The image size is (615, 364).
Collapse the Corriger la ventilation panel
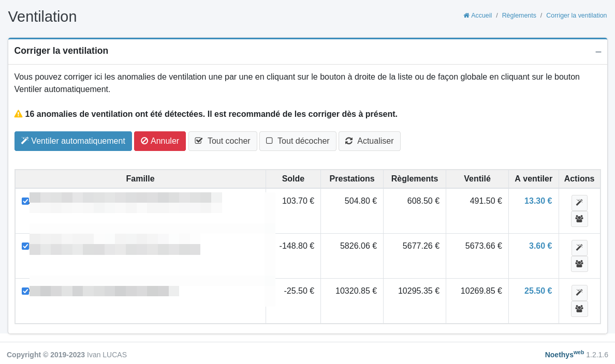pos(598,52)
